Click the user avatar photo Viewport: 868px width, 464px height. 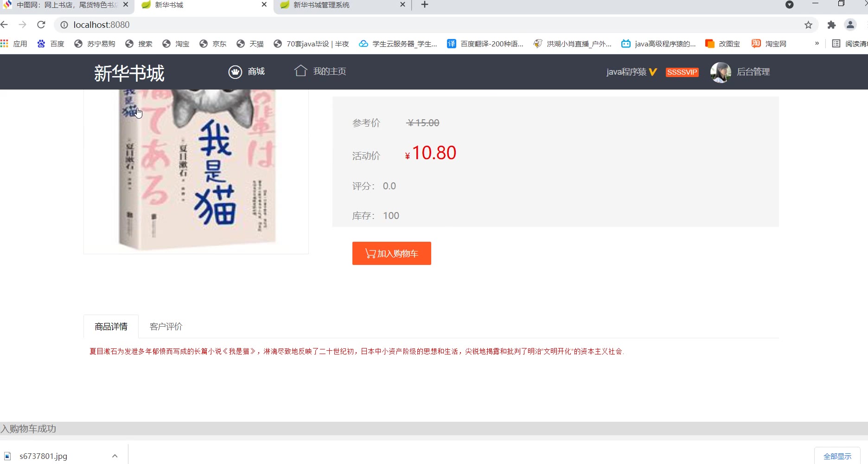721,72
